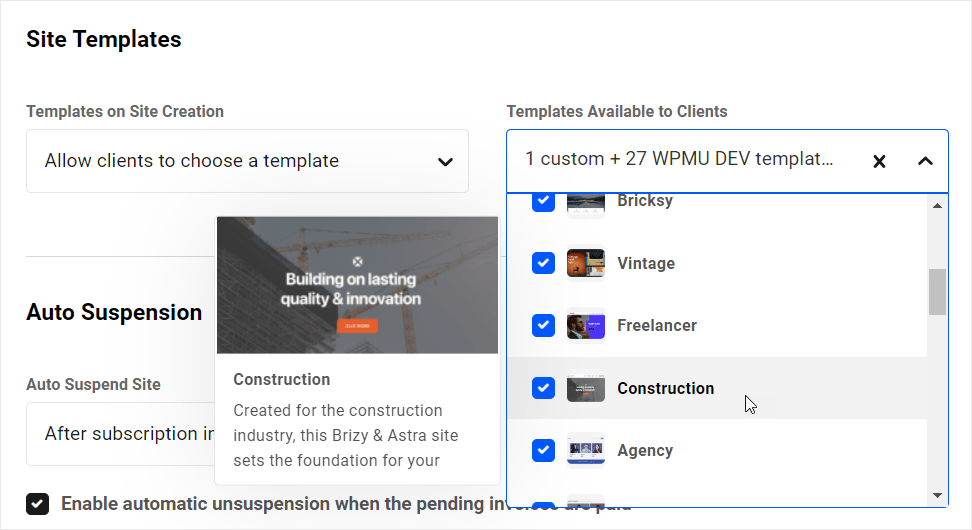The width and height of the screenshot is (972, 530).
Task: Collapse the Templates Available to Clients list
Action: pyautogui.click(x=925, y=161)
